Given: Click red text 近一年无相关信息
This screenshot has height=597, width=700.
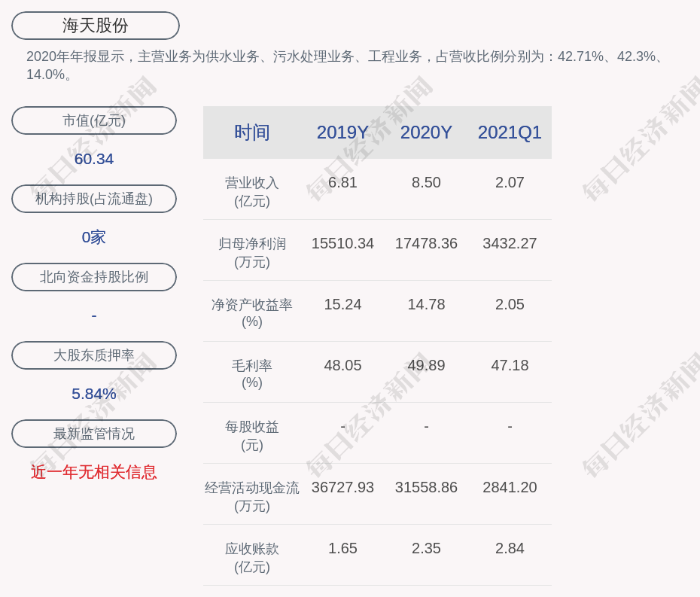Looking at the screenshot, I should (94, 472).
